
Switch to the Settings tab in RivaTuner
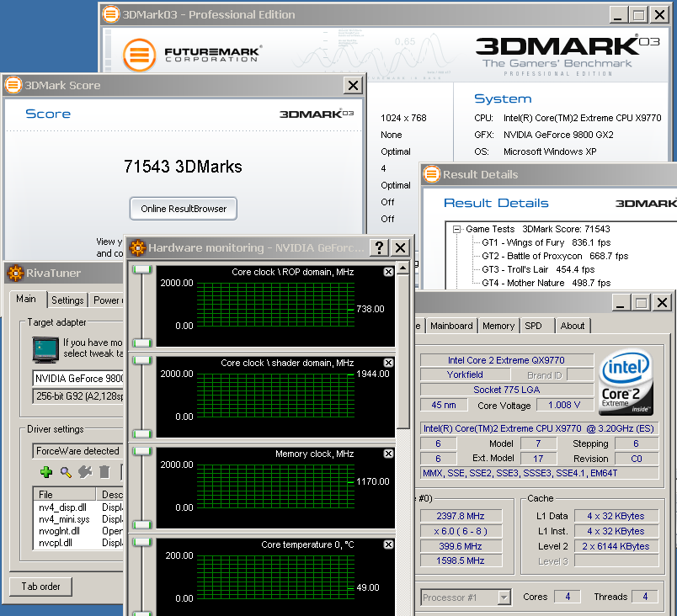pyautogui.click(x=67, y=300)
